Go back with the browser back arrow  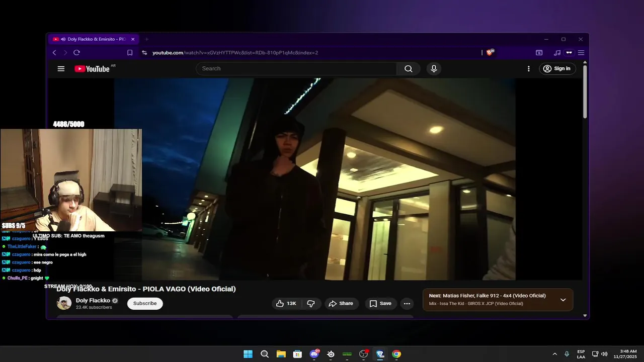54,53
